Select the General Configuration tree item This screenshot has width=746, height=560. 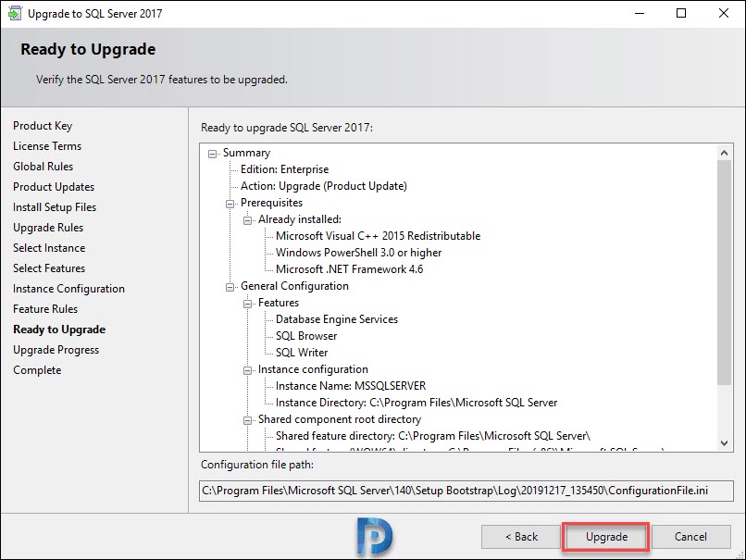point(294,286)
